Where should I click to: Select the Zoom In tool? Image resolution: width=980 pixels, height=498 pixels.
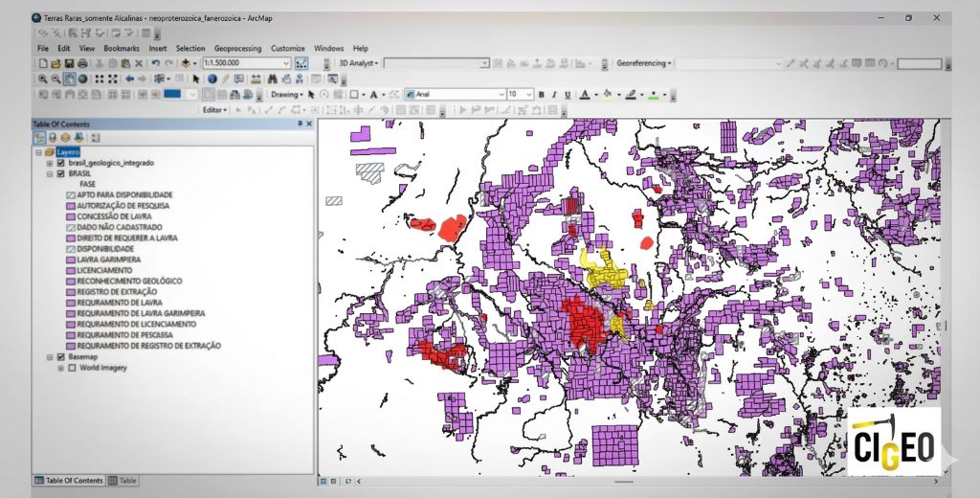[x=43, y=79]
